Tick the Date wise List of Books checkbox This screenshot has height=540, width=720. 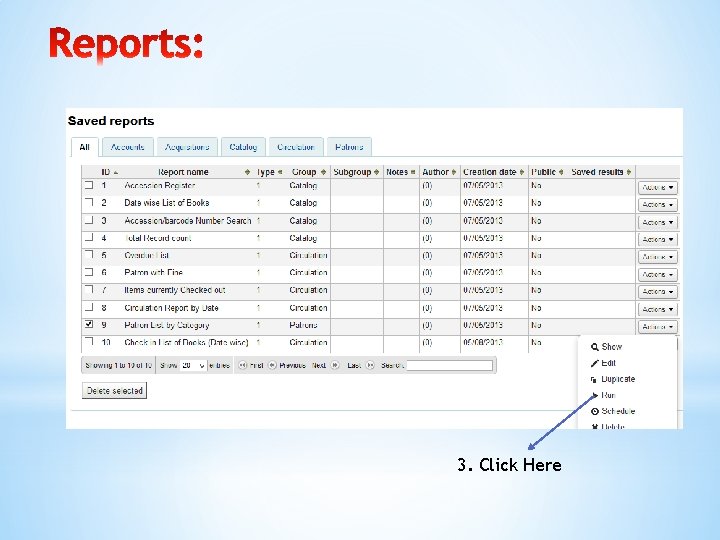point(89,202)
